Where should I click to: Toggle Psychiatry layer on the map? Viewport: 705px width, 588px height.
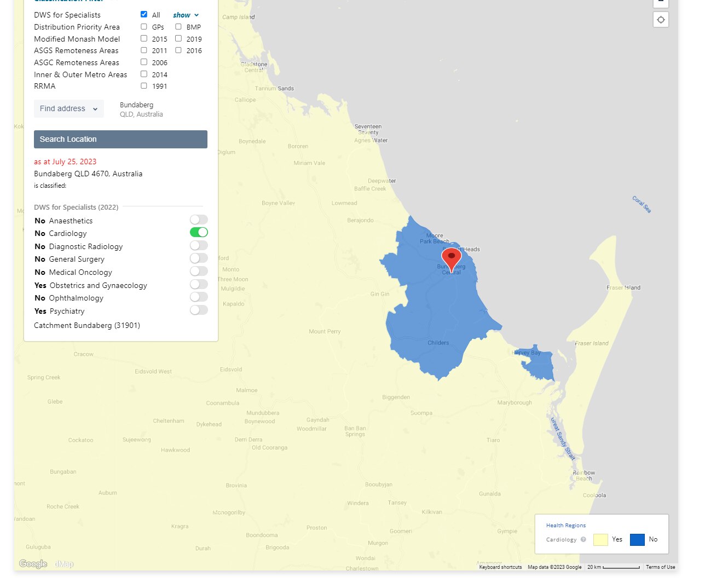click(199, 310)
